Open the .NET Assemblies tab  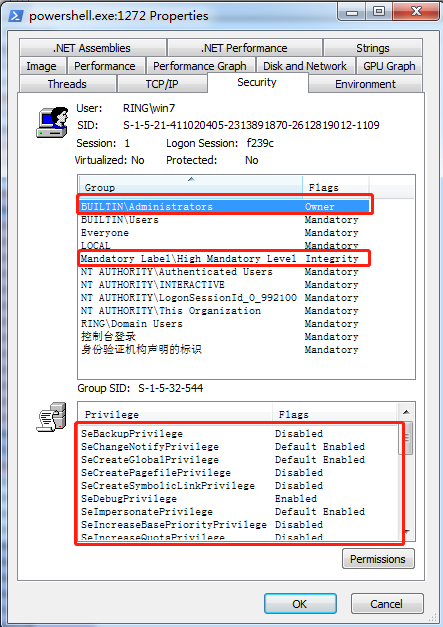(92, 48)
